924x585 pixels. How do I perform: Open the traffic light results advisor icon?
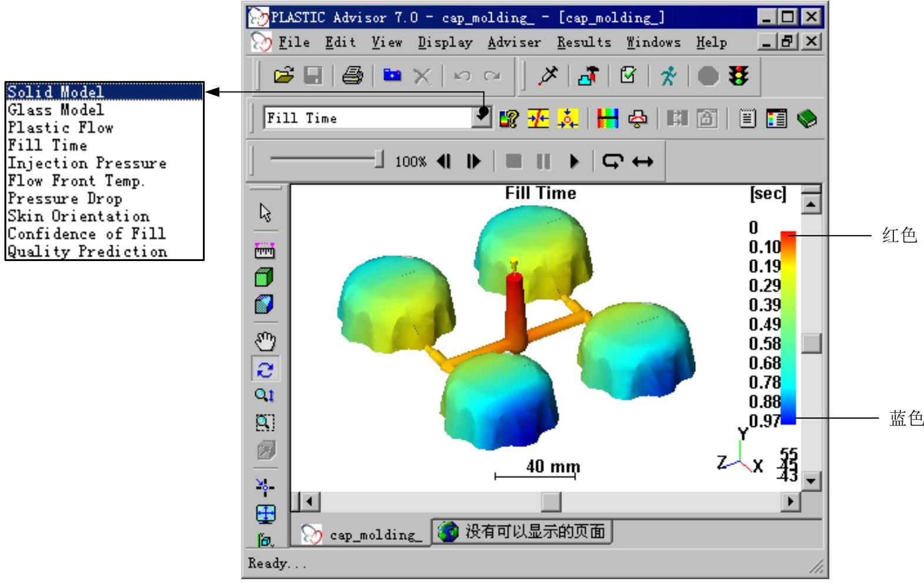click(x=738, y=75)
